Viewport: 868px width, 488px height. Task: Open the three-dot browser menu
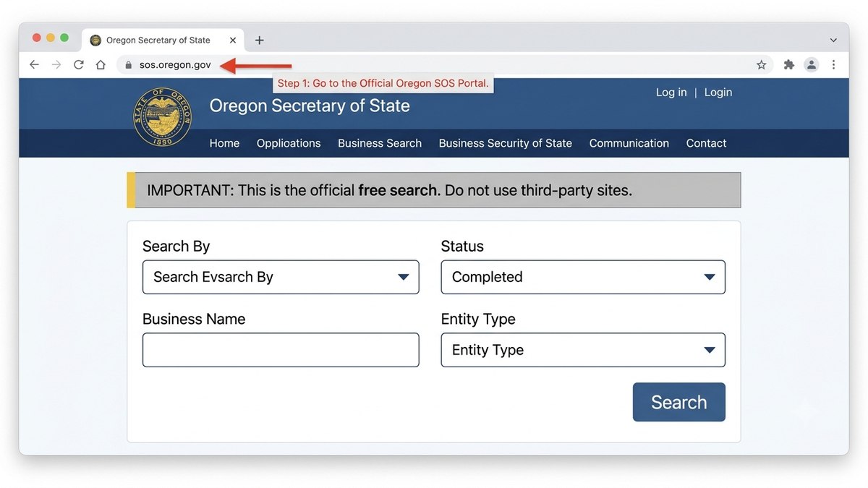click(833, 64)
